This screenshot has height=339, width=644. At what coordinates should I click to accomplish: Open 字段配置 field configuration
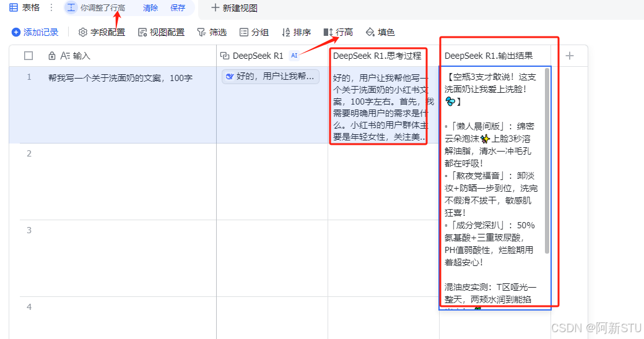[102, 32]
